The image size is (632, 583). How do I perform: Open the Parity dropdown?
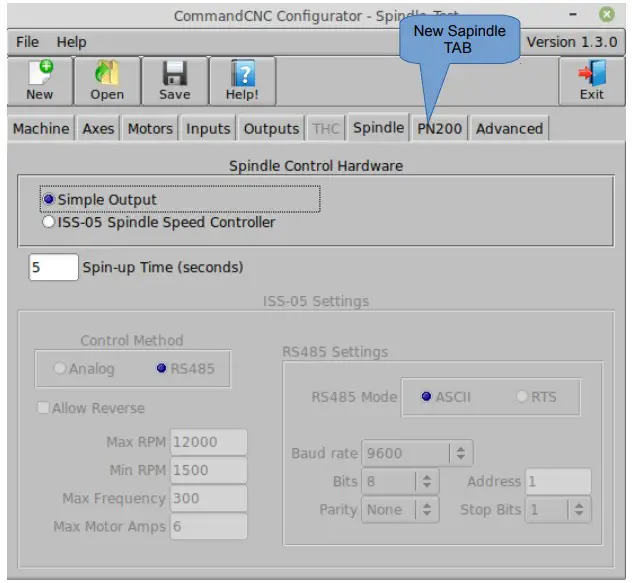pos(400,510)
